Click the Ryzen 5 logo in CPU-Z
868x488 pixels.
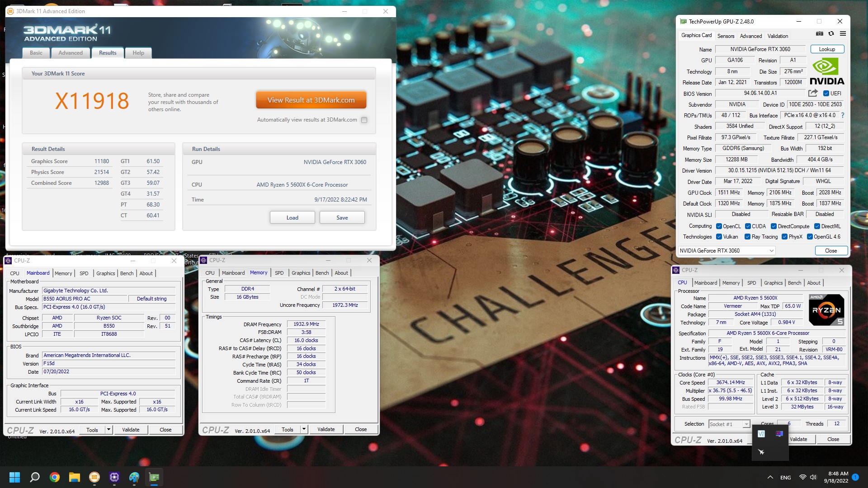[x=826, y=310]
